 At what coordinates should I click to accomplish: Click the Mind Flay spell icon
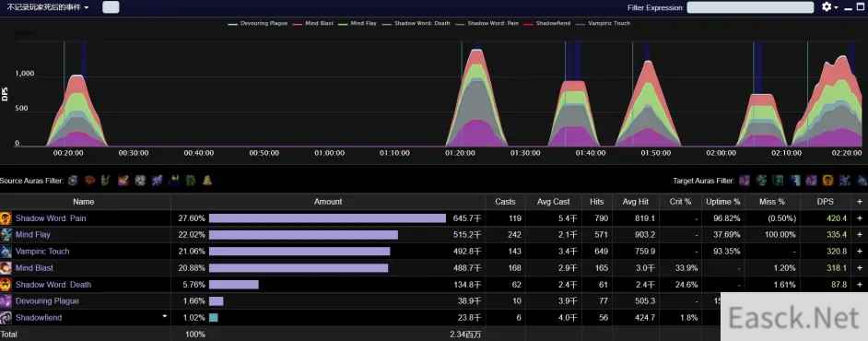point(6,235)
